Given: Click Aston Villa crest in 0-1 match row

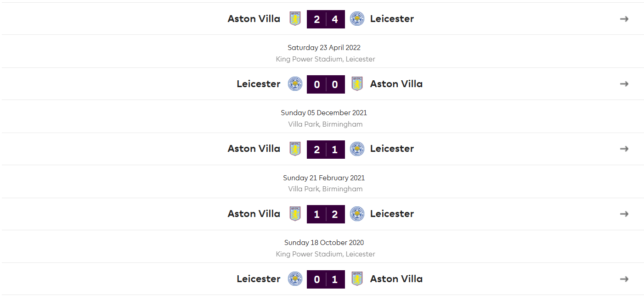Looking at the screenshot, I should [357, 279].
